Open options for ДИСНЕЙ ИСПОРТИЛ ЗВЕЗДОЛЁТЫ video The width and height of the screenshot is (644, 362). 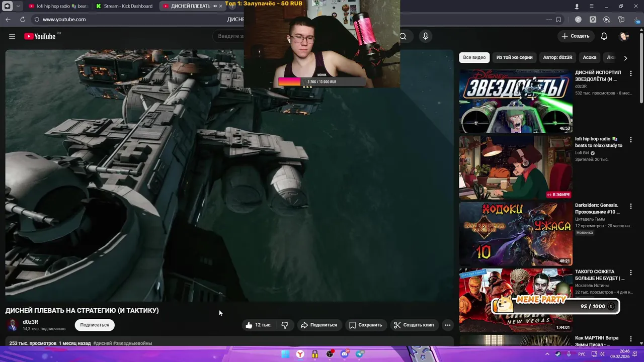pos(630,73)
